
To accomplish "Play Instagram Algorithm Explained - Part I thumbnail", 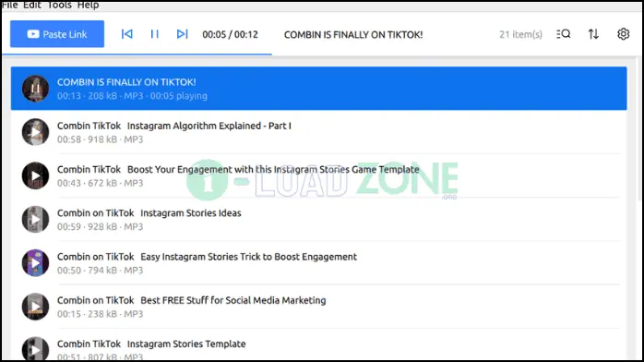I will pos(35,132).
